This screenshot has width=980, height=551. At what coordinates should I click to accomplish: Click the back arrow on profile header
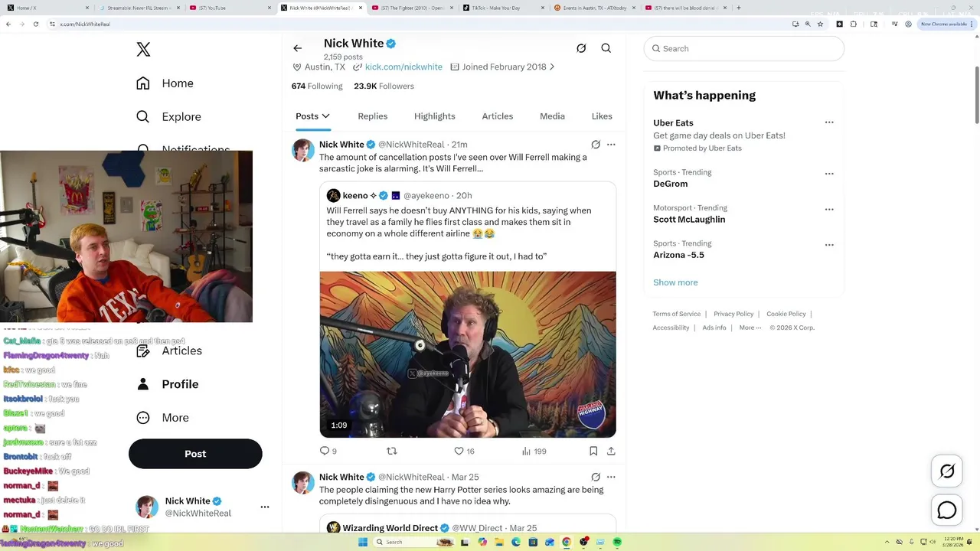298,48
